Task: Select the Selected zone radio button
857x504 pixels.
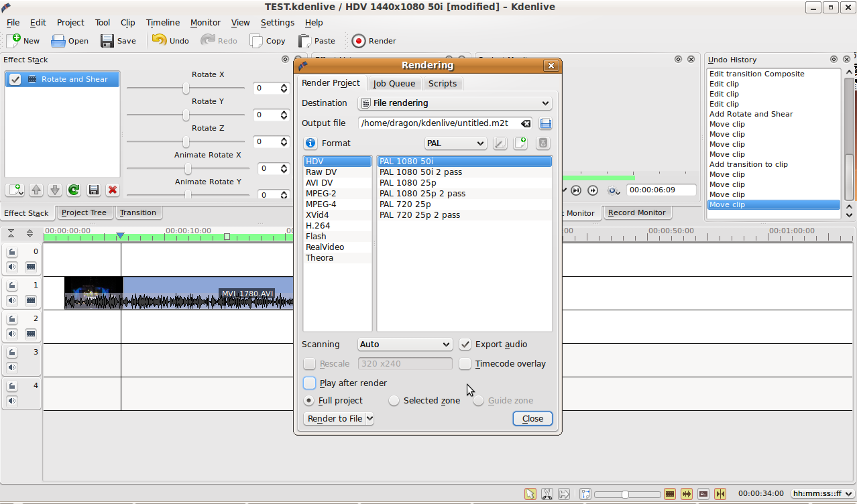Action: point(394,401)
